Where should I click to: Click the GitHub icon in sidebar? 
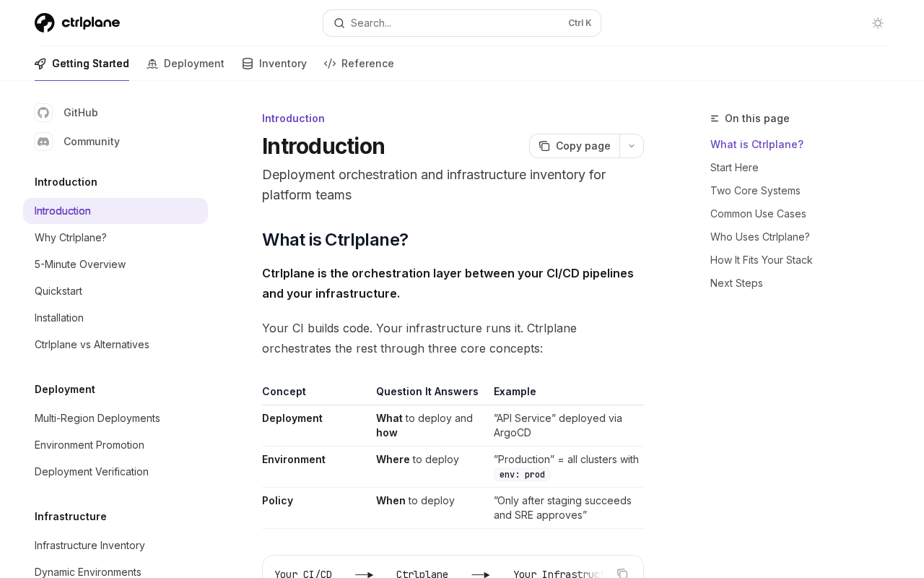(x=43, y=113)
